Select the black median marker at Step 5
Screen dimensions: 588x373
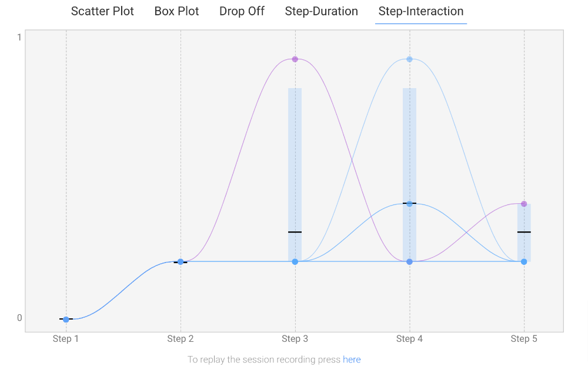point(524,232)
